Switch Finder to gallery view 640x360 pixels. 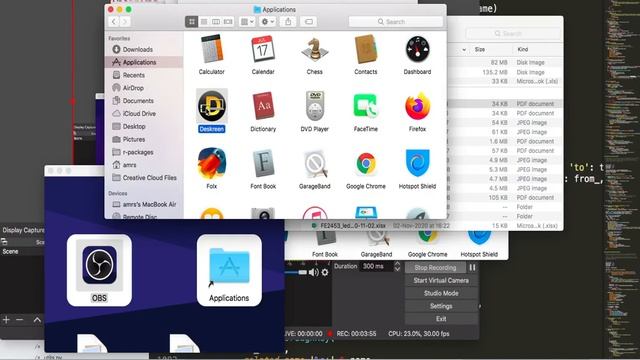point(228,22)
